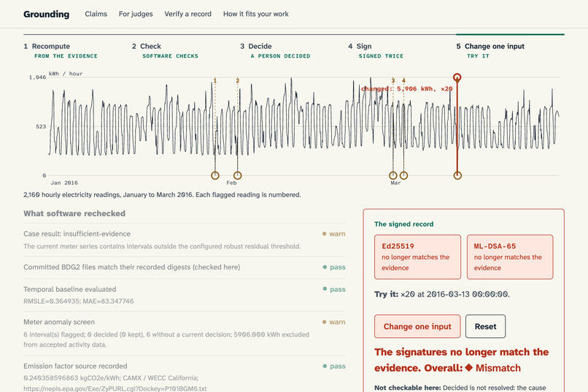This screenshot has height=392, width=588.
Task: Select flagged reading marker 4 circle
Action: (x=403, y=175)
